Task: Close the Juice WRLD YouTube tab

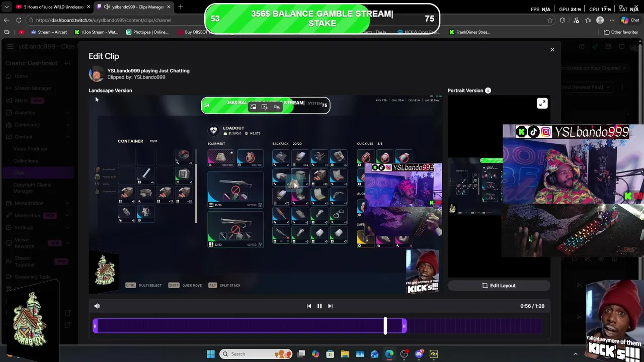Action: click(89, 7)
